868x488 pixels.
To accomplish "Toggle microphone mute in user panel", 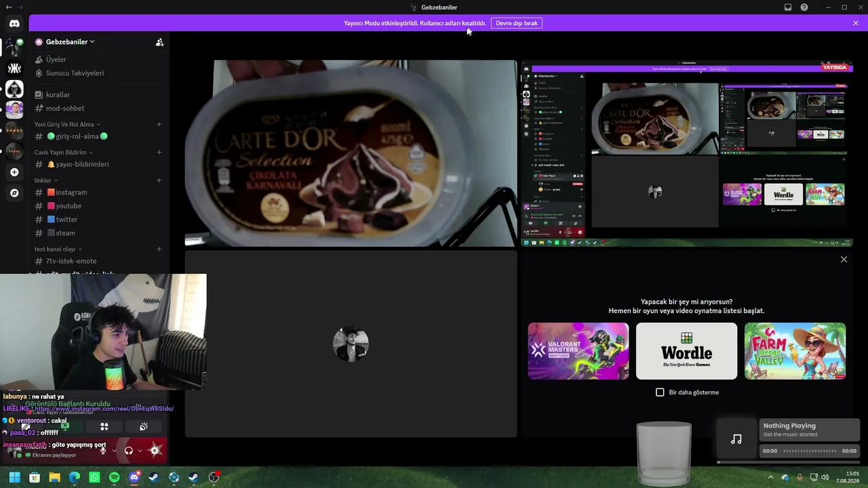I will (103, 450).
